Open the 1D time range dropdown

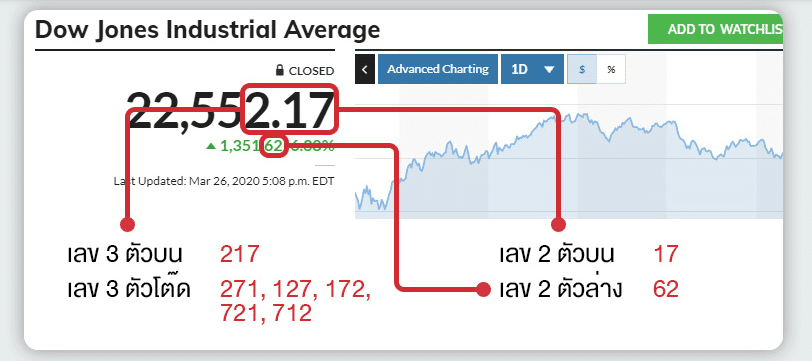532,69
